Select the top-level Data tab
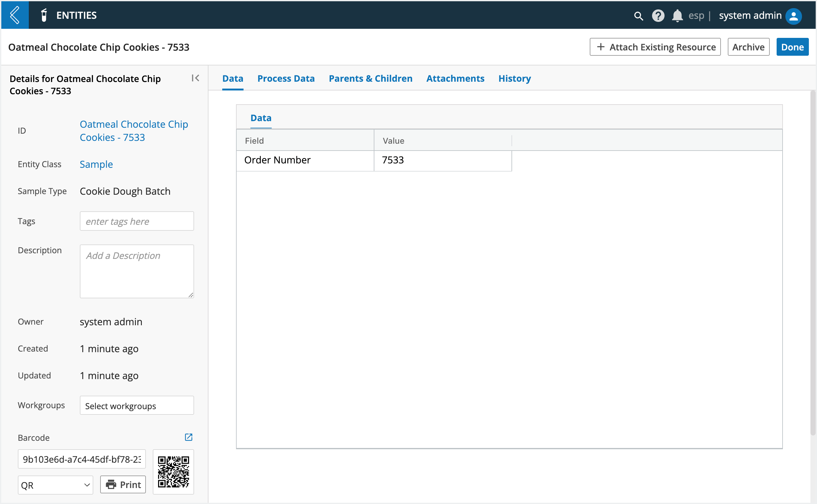817x504 pixels. point(233,78)
